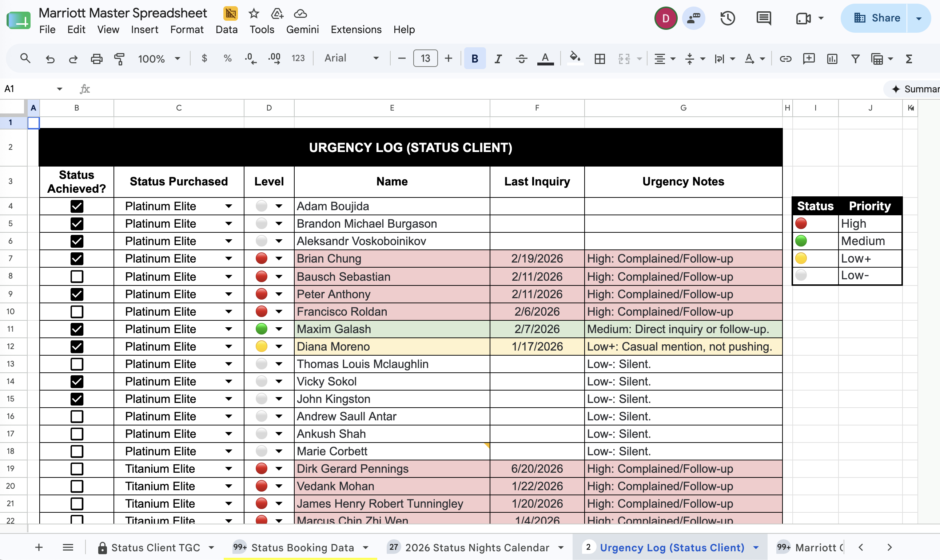
Task: Check Status Achieved for Bausch Sebastian
Action: coord(77,277)
